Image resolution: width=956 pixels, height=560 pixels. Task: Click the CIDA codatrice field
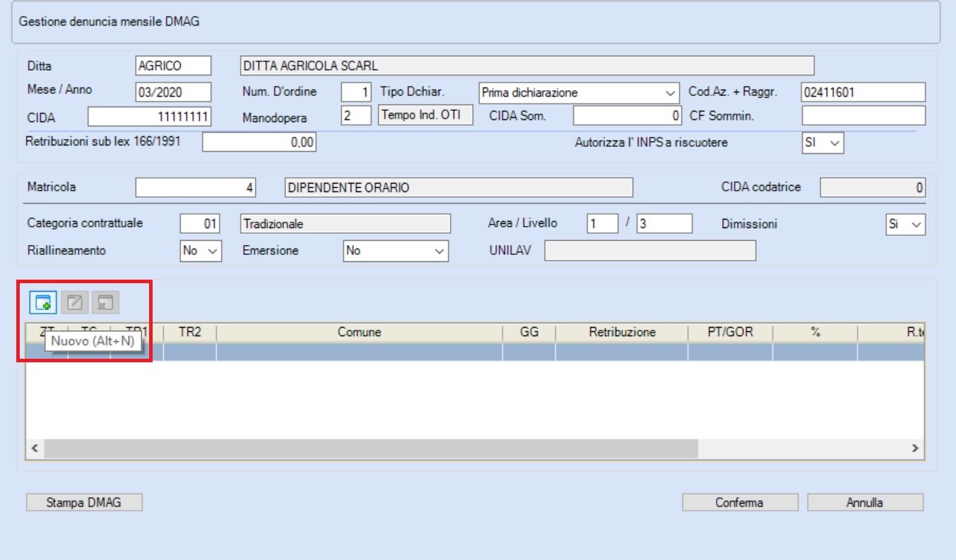[873, 188]
